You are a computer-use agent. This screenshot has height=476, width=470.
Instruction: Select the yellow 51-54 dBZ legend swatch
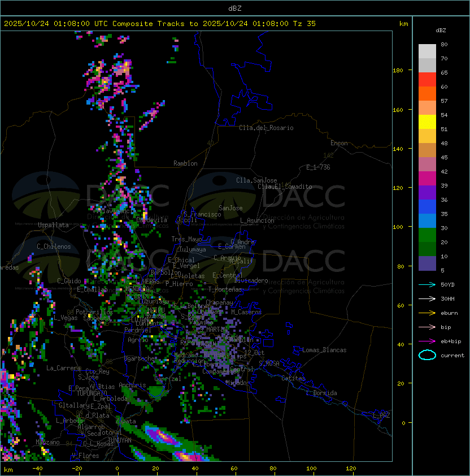[427, 122]
